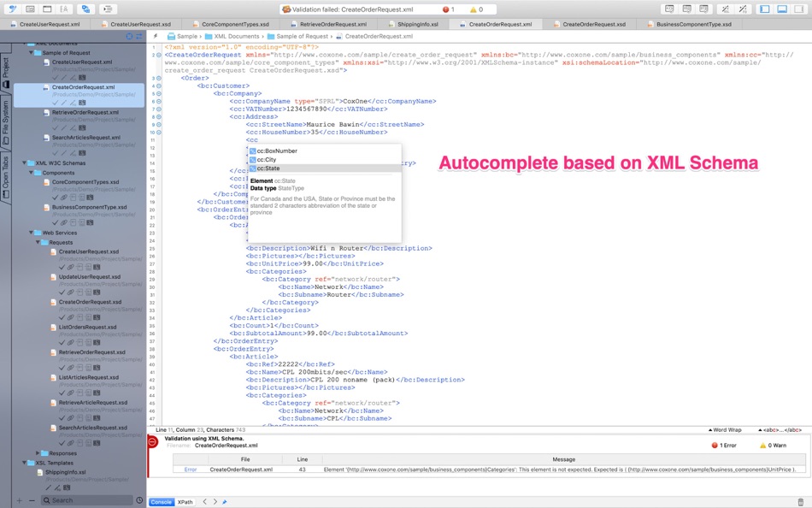Click the recent history clock icon
The width and height of the screenshot is (812, 508).
tap(139, 500)
